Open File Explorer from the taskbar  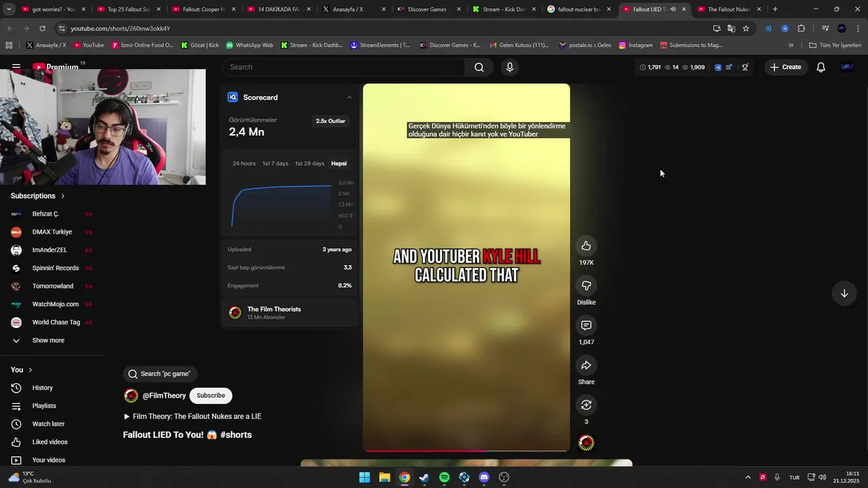[x=384, y=477]
